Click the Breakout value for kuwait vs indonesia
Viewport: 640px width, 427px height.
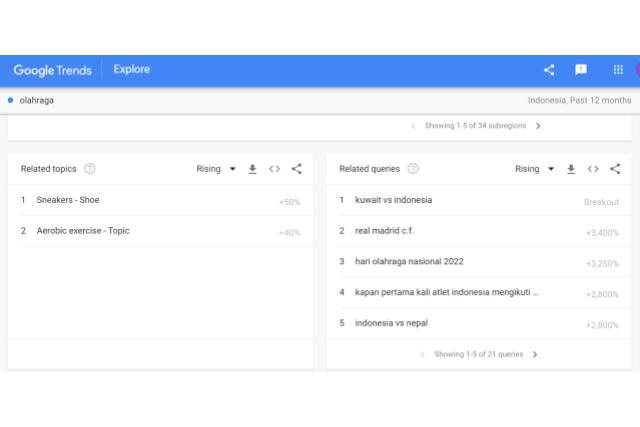coord(601,202)
